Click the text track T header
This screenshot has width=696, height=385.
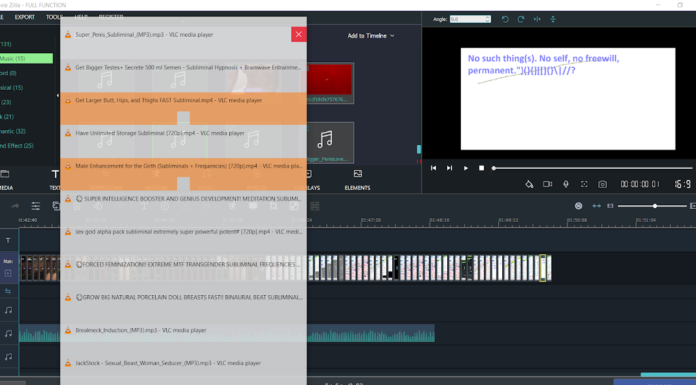click(8, 240)
